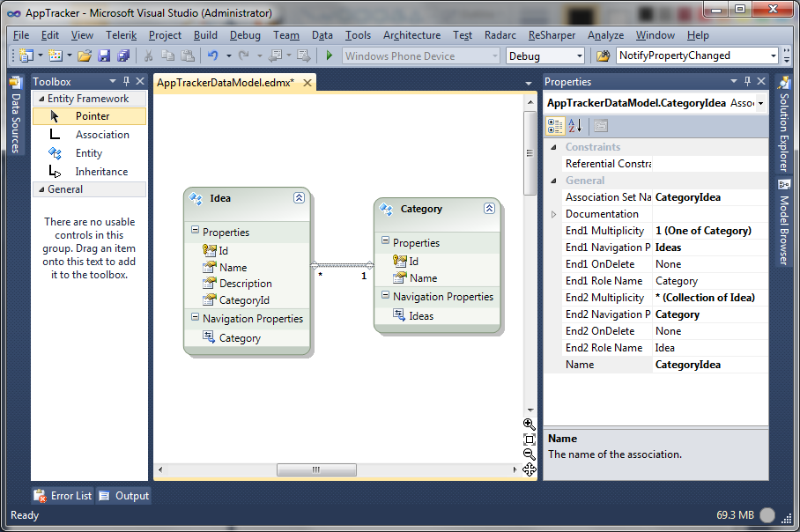Open the Error List tab
The image size is (800, 532).
click(x=63, y=496)
